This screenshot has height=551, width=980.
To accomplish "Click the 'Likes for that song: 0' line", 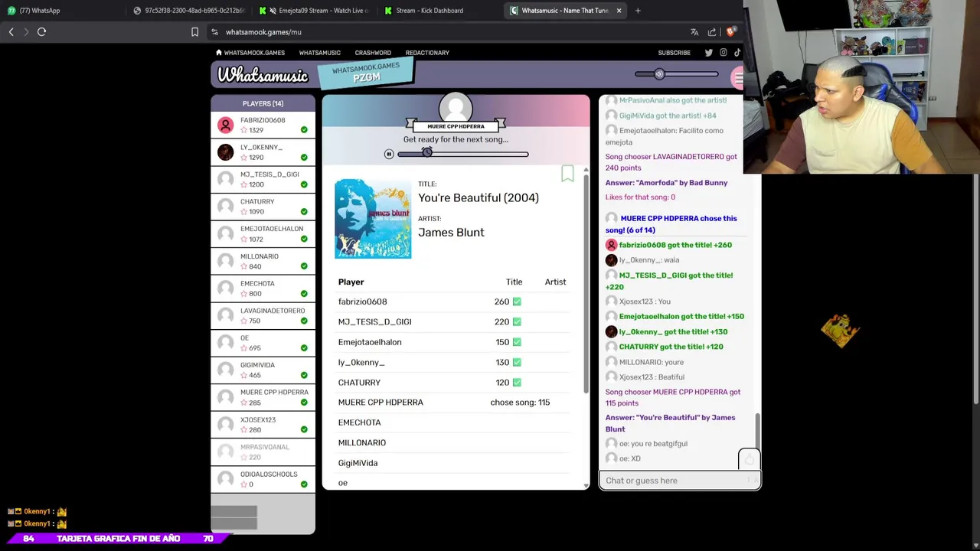I will point(640,197).
